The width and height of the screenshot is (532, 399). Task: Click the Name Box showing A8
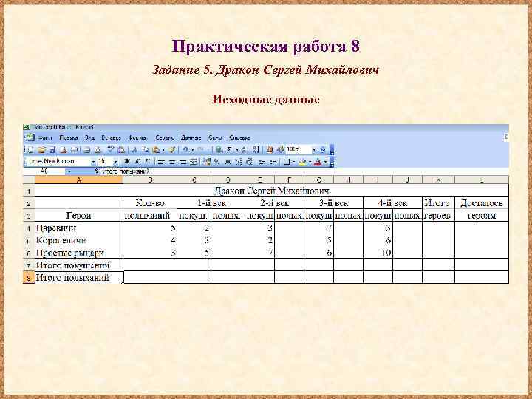44,171
